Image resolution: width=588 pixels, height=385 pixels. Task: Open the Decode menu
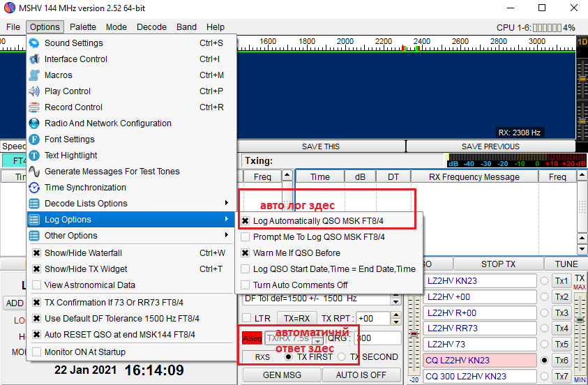click(x=151, y=27)
